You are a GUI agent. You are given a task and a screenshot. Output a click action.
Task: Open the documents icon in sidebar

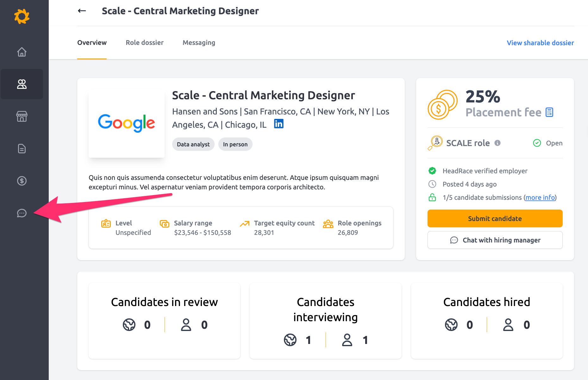pos(22,149)
